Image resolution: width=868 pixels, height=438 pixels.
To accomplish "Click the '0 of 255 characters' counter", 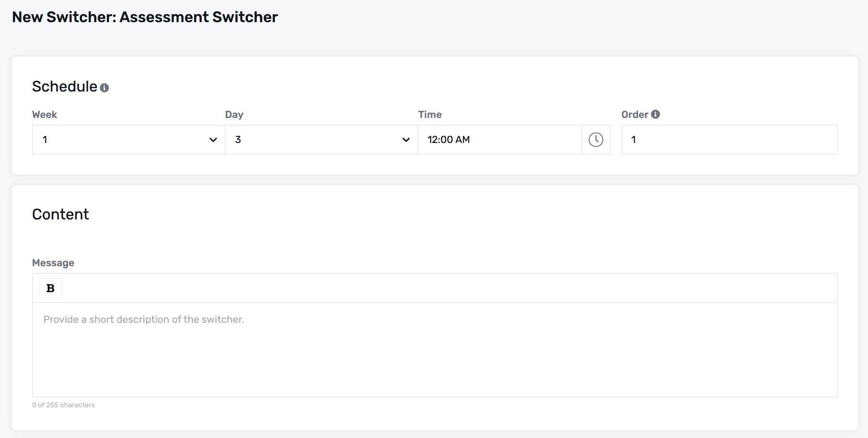I will tap(63, 405).
